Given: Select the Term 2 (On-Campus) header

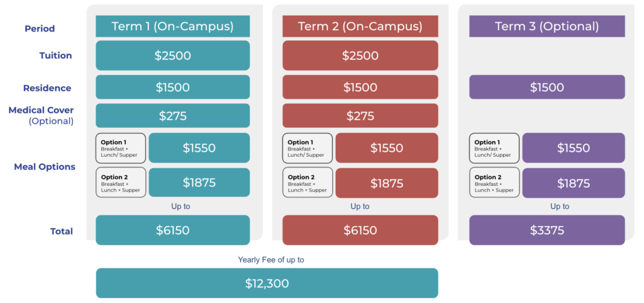Looking at the screenshot, I should 360,26.
